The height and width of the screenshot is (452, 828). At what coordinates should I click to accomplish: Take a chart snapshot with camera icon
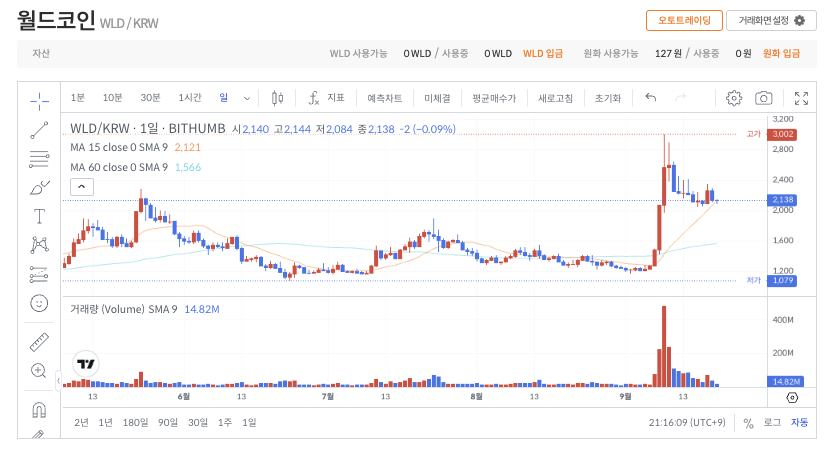coord(764,98)
